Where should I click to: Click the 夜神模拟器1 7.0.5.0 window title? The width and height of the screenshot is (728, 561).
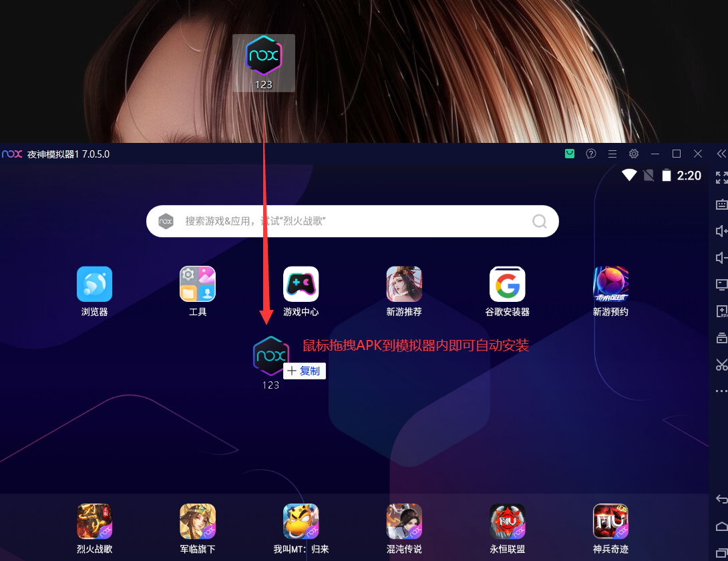(x=68, y=154)
